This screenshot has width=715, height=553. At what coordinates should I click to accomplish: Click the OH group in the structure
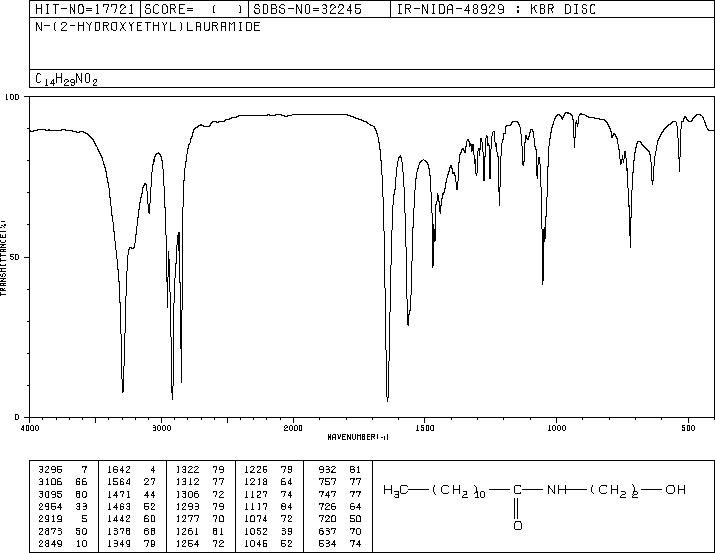(675, 490)
